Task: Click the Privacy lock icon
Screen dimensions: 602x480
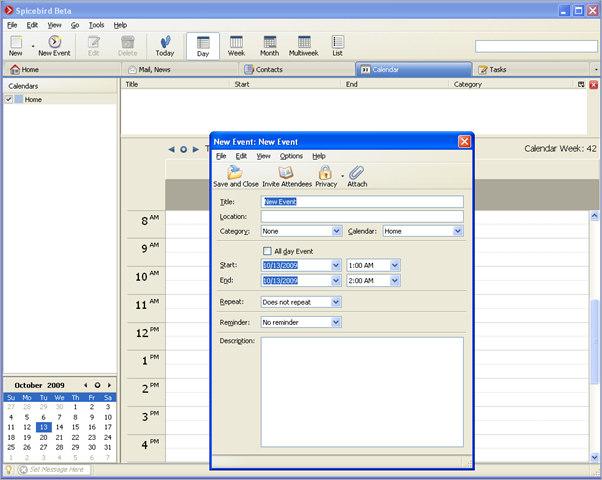Action: tap(325, 173)
